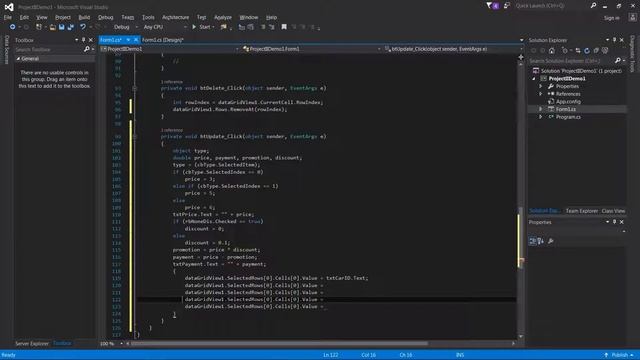Viewport: 640px width, 360px height.
Task: Open the Architecture menu
Action: [176, 18]
